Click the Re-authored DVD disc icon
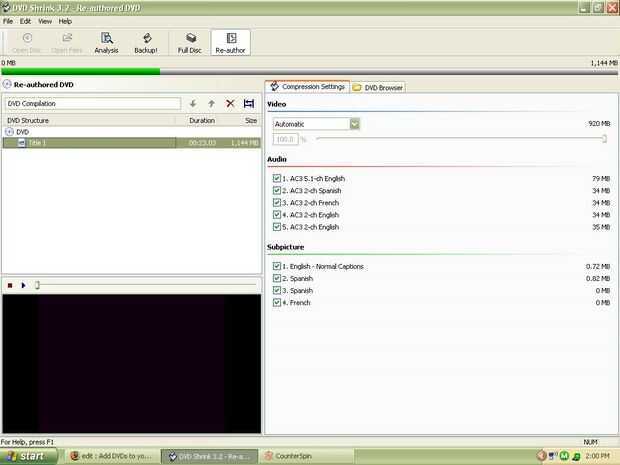The image size is (620, 465). tap(7, 84)
